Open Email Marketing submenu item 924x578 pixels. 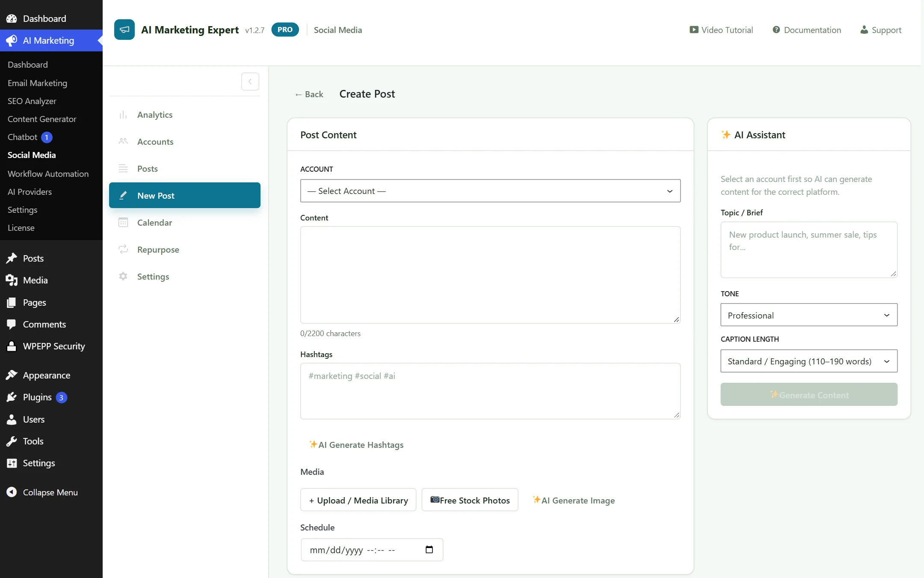coord(37,83)
